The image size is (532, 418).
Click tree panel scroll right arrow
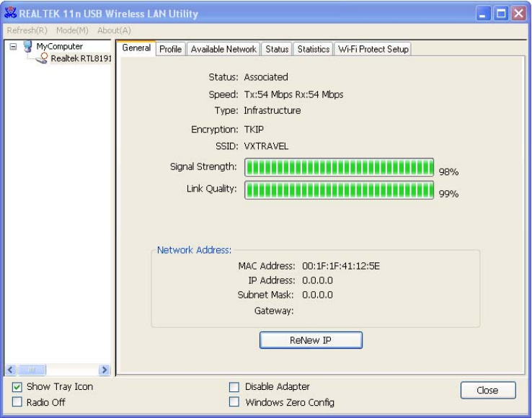point(105,370)
